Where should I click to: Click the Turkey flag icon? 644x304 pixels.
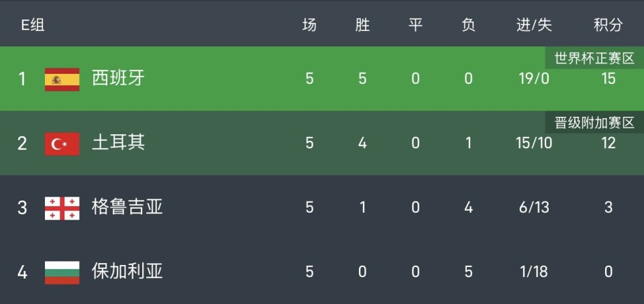pyautogui.click(x=62, y=144)
